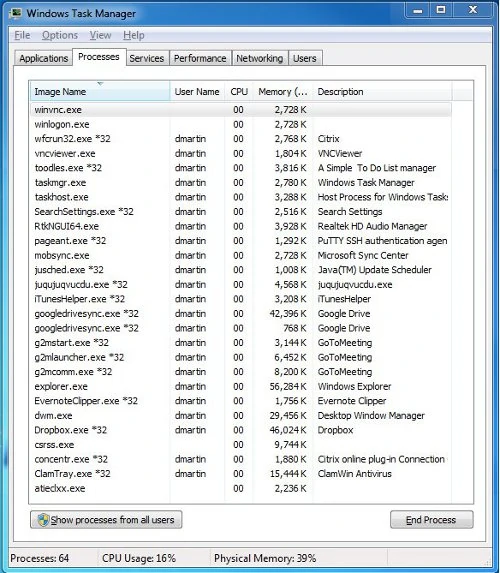500x573 pixels.
Task: Select the mobsync.exe process
Action: pyautogui.click(x=240, y=255)
